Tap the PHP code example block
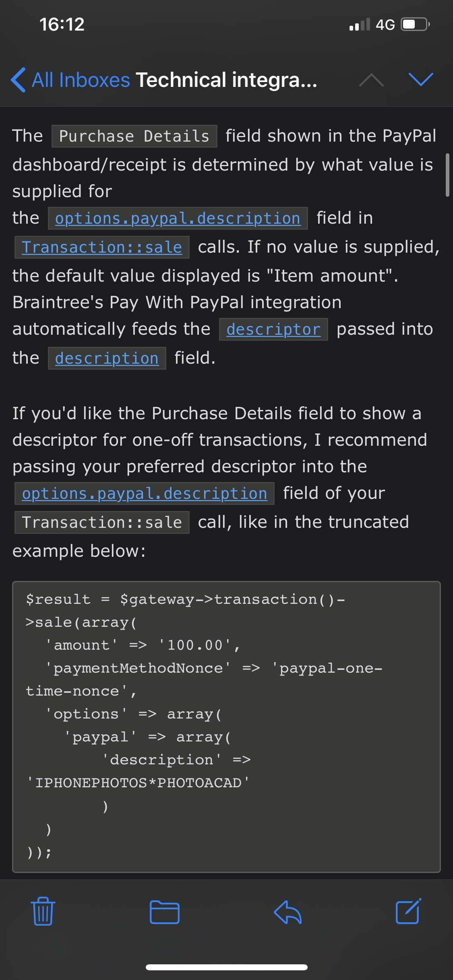This screenshot has width=453, height=980. pos(226,727)
